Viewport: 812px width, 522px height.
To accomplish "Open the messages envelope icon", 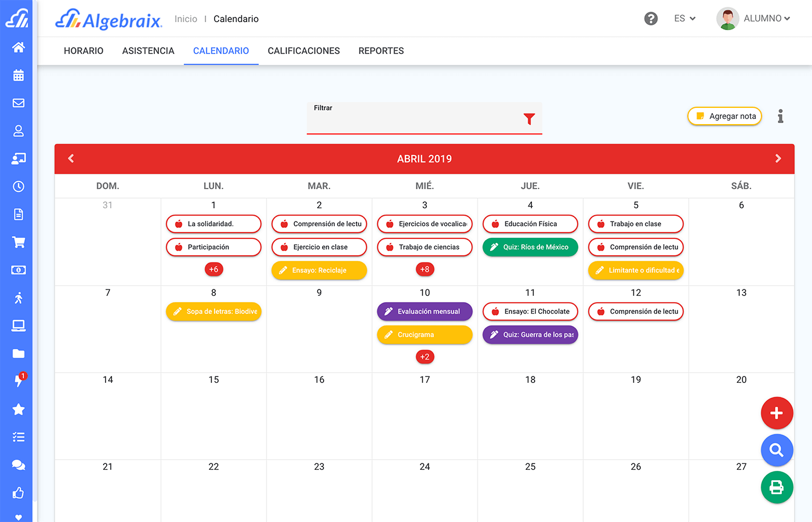I will tap(18, 103).
